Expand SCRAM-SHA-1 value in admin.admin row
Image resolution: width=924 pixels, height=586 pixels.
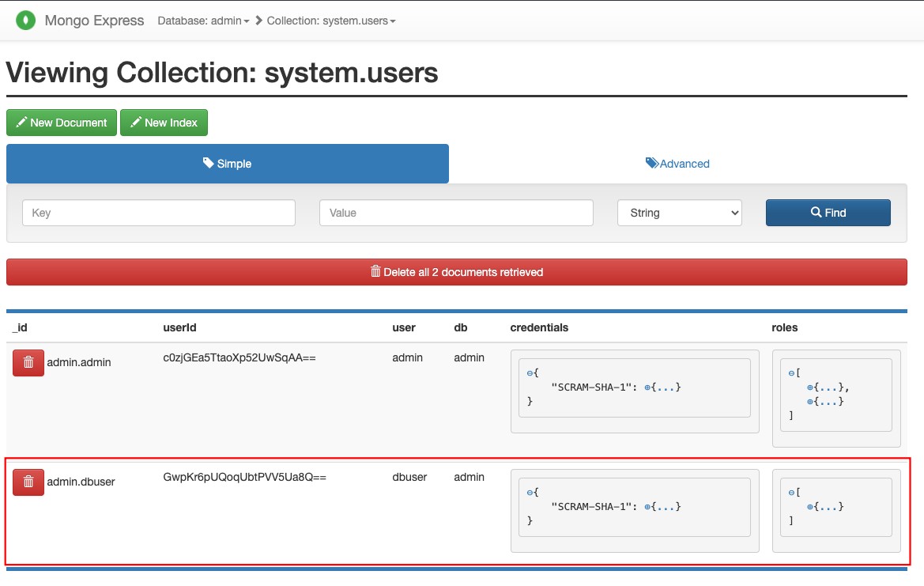tap(647, 388)
